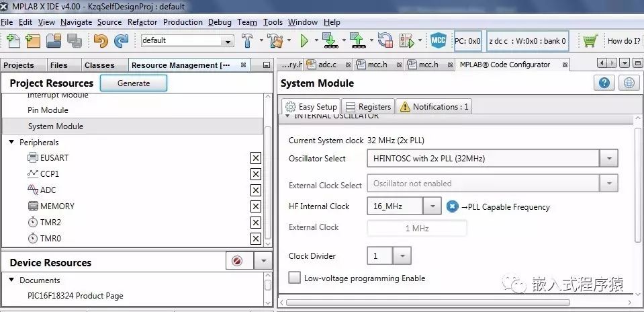Click the Project Resources vertical scrollbar
This screenshot has height=312, width=644.
click(x=268, y=182)
